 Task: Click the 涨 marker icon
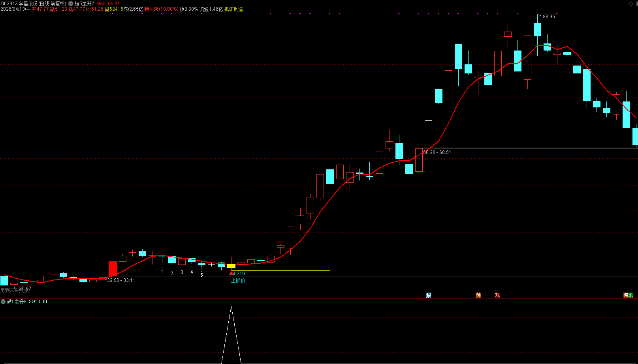pos(497,295)
